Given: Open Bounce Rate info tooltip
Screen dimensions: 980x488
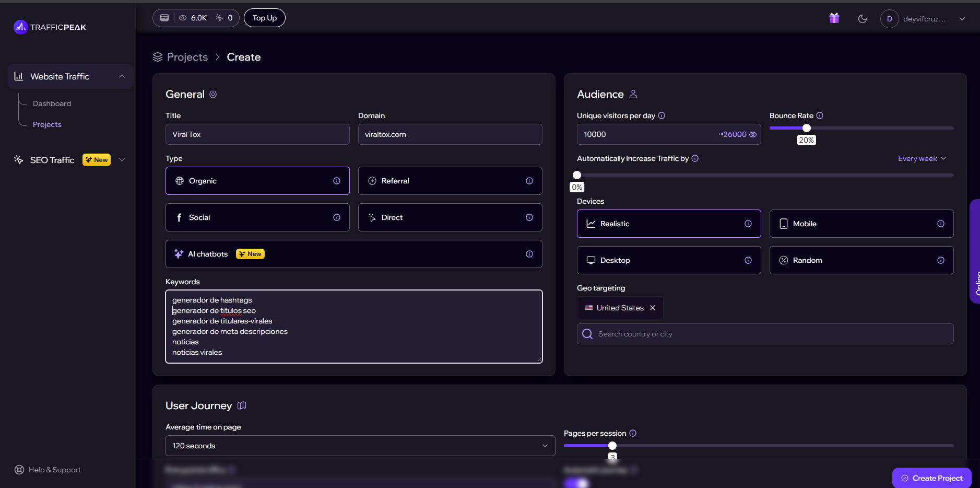Looking at the screenshot, I should 820,115.
